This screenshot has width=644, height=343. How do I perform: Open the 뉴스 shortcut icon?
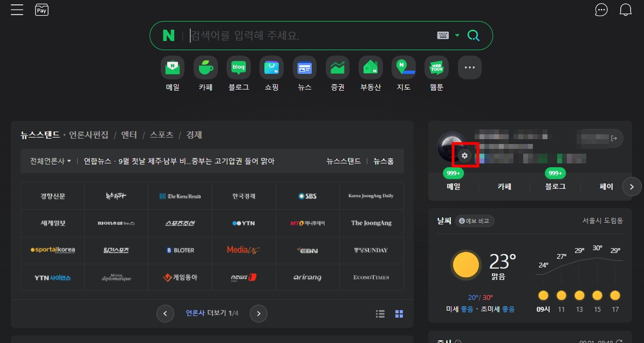coord(305,67)
